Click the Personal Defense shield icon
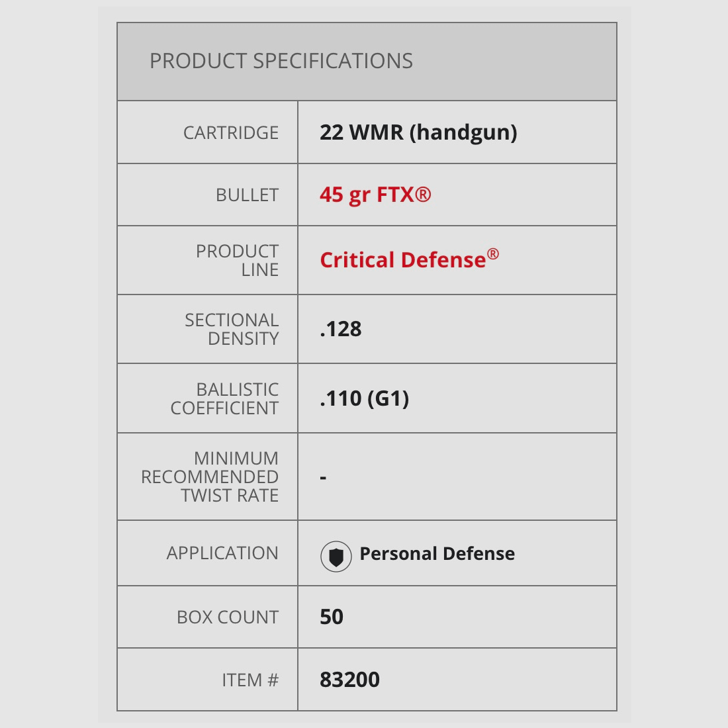728x728 pixels. point(336,557)
